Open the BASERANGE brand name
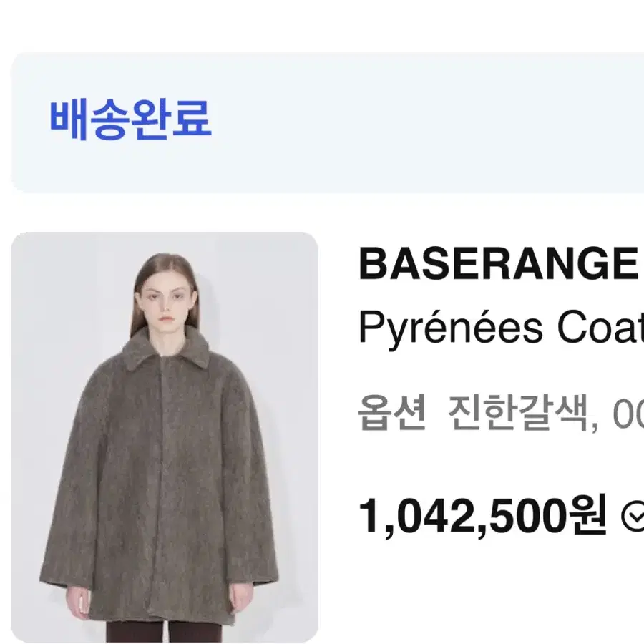Viewport: 644px width, 644px height. 498,263
